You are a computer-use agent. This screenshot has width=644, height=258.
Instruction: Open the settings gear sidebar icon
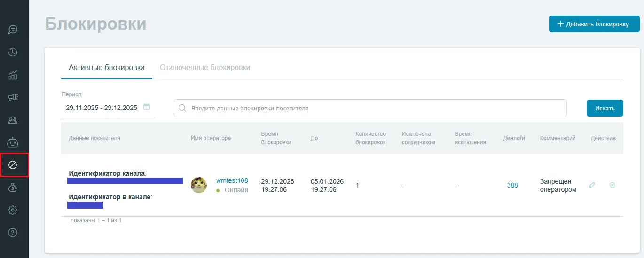click(13, 210)
